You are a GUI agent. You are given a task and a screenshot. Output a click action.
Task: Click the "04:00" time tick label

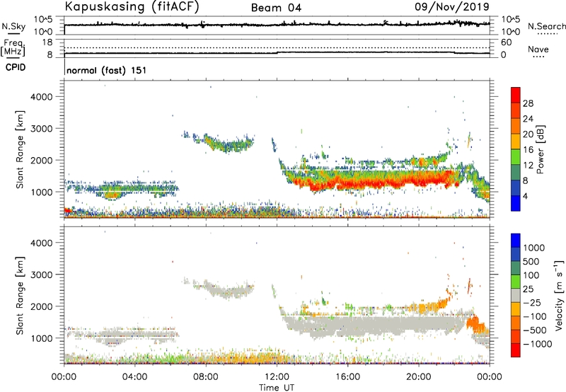[x=135, y=377]
